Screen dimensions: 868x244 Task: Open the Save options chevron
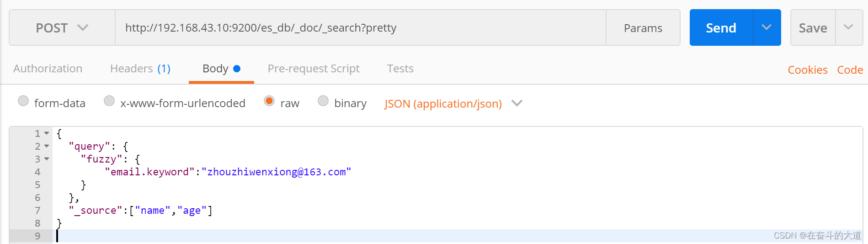[x=848, y=27]
